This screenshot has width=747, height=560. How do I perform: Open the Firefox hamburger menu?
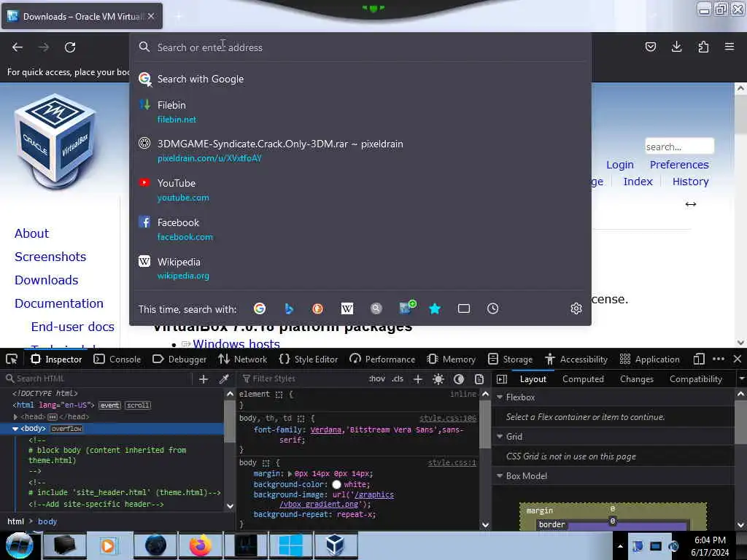click(x=729, y=47)
